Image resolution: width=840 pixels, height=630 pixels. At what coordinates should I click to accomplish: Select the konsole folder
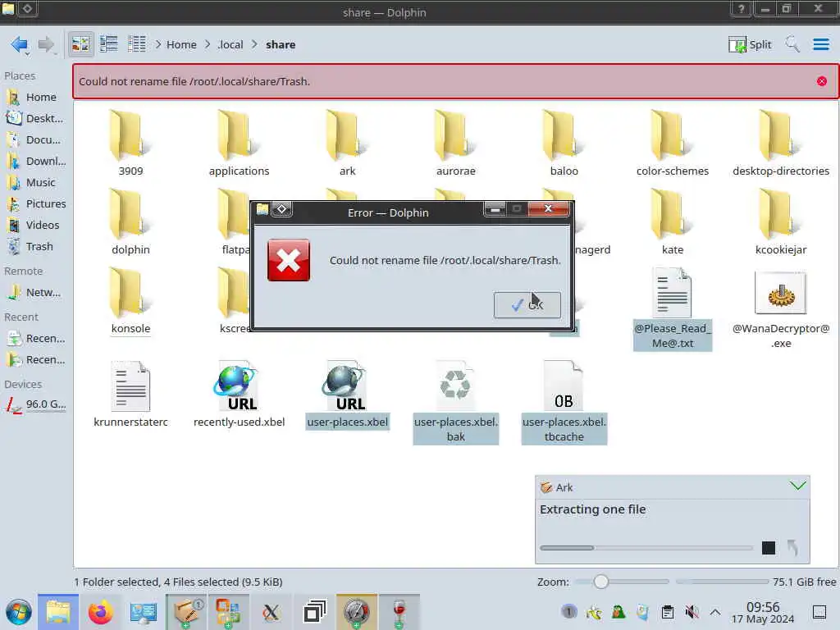[x=130, y=301]
